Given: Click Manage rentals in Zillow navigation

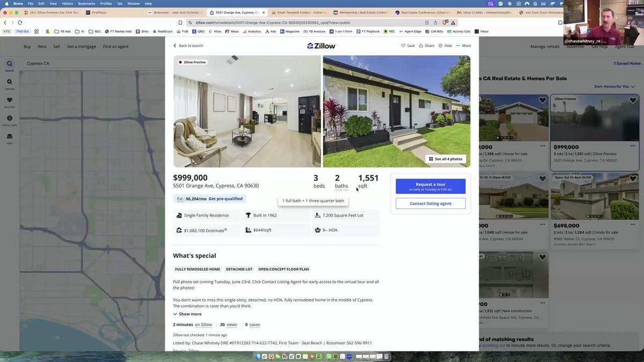Looking at the screenshot, I should [545, 47].
